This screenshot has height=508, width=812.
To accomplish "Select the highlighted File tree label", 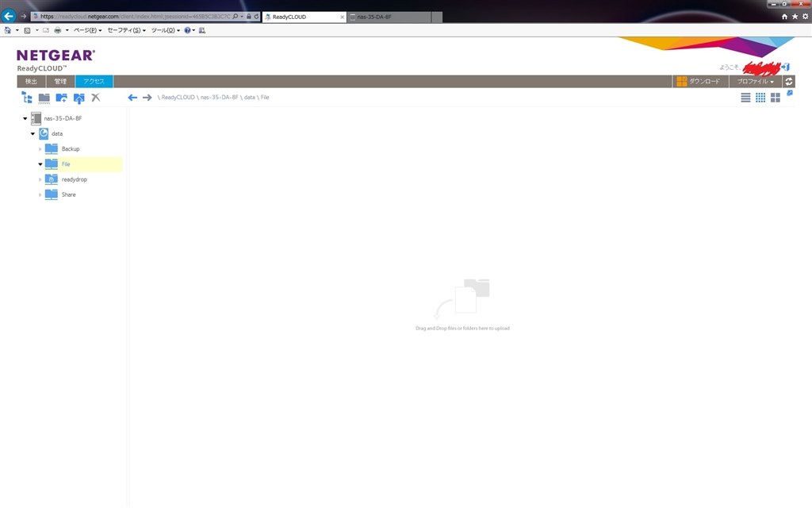I will (66, 164).
